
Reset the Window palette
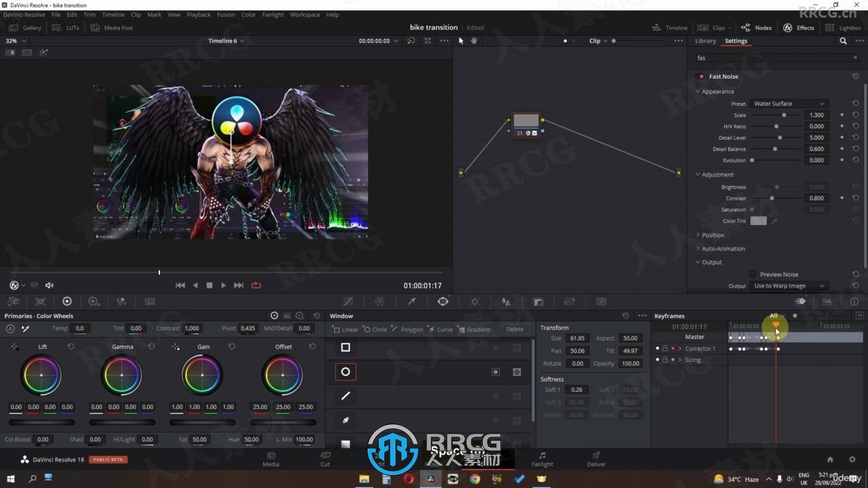click(x=625, y=316)
